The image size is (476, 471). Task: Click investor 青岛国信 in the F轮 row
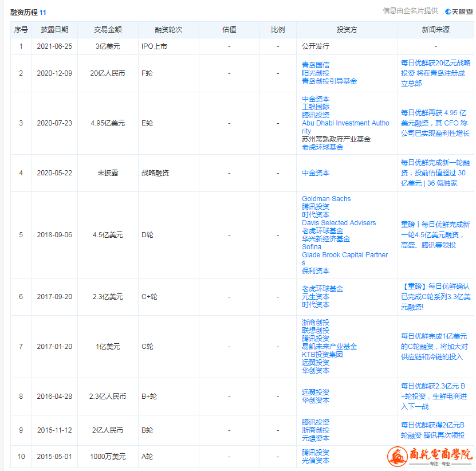[x=316, y=65]
